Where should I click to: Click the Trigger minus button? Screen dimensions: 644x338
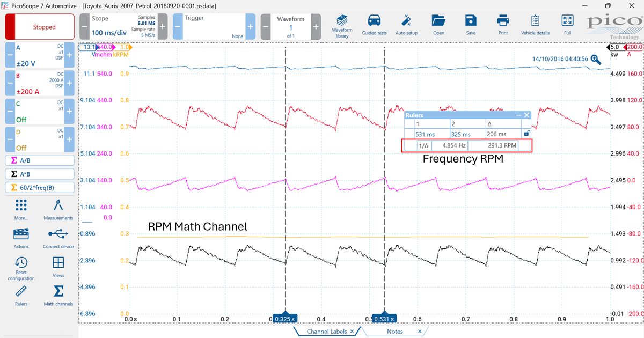[x=178, y=26]
